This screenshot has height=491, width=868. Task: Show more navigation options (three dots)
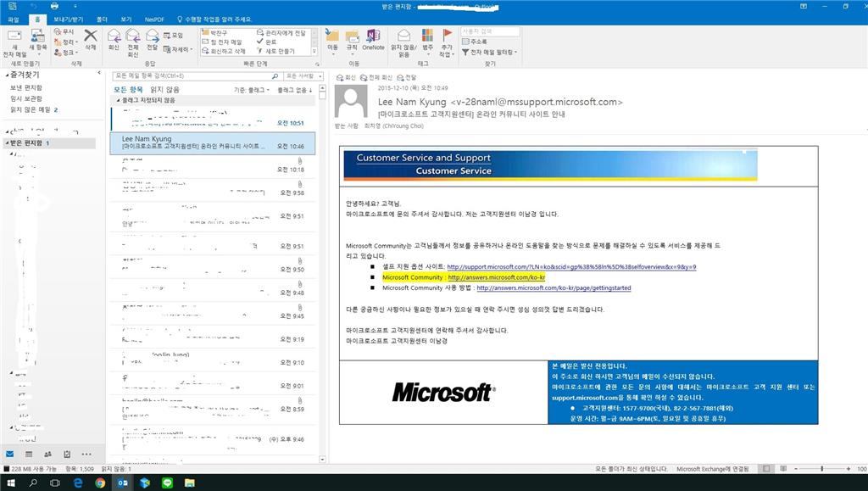86,454
